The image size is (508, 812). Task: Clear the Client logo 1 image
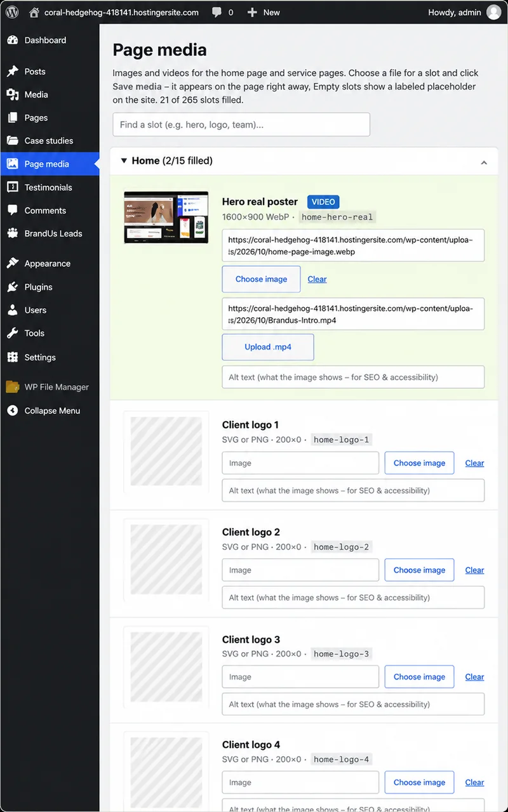(x=474, y=463)
